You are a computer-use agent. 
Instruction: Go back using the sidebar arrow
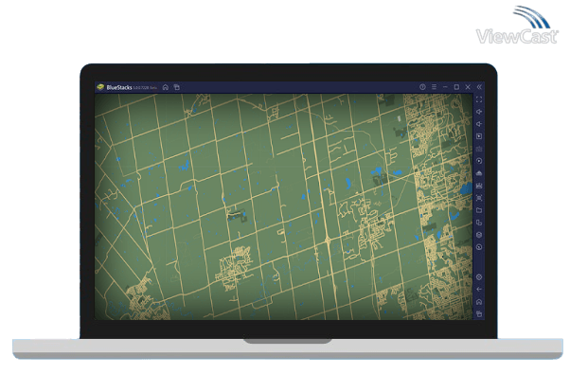pyautogui.click(x=479, y=290)
